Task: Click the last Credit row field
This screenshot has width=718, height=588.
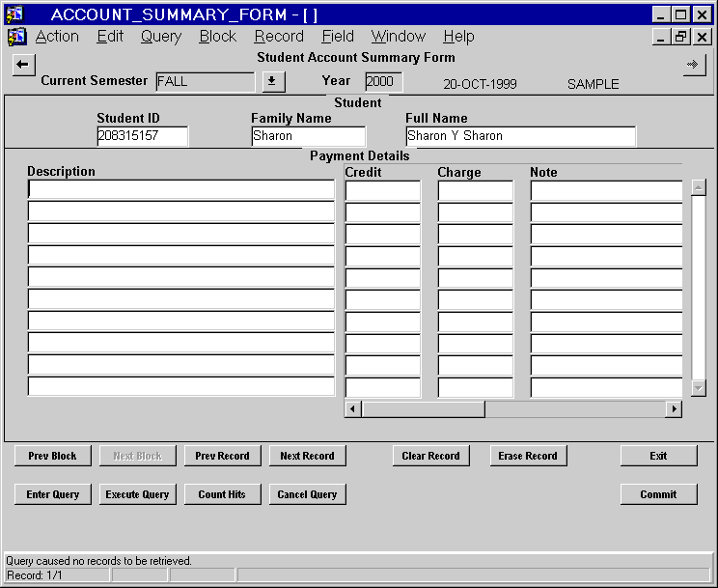Action: pos(383,388)
